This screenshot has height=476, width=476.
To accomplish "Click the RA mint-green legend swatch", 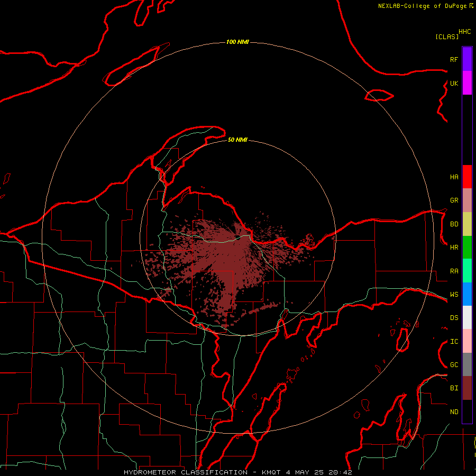I will 467,271.
